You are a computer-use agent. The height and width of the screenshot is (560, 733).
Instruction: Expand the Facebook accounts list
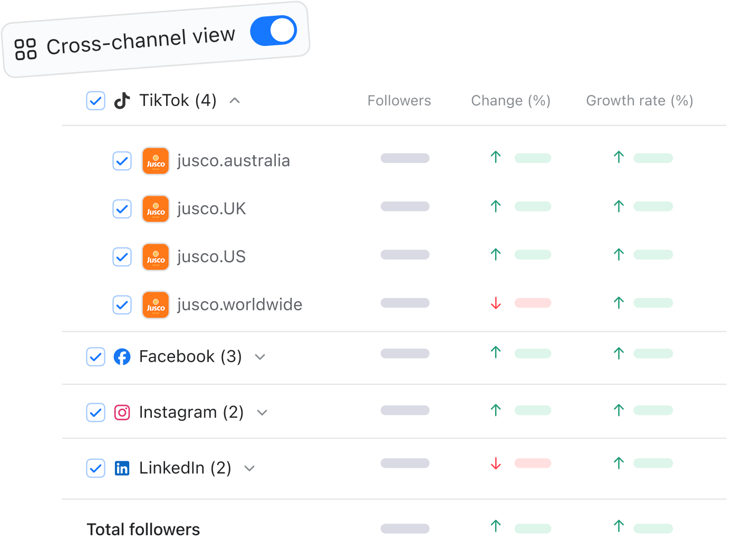pyautogui.click(x=260, y=357)
